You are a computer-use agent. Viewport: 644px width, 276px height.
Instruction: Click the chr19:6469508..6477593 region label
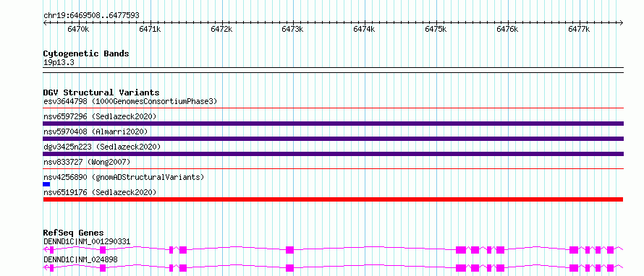91,16
